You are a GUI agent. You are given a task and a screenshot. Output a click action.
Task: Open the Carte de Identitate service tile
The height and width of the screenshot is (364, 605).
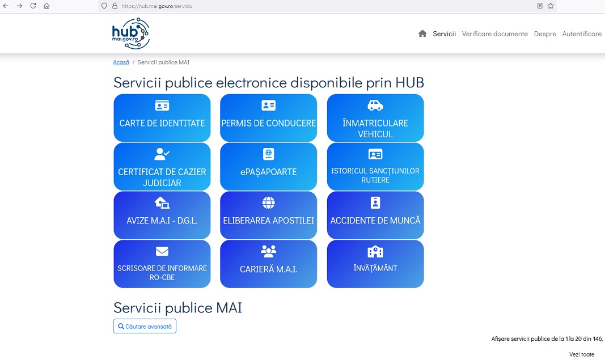tap(162, 118)
